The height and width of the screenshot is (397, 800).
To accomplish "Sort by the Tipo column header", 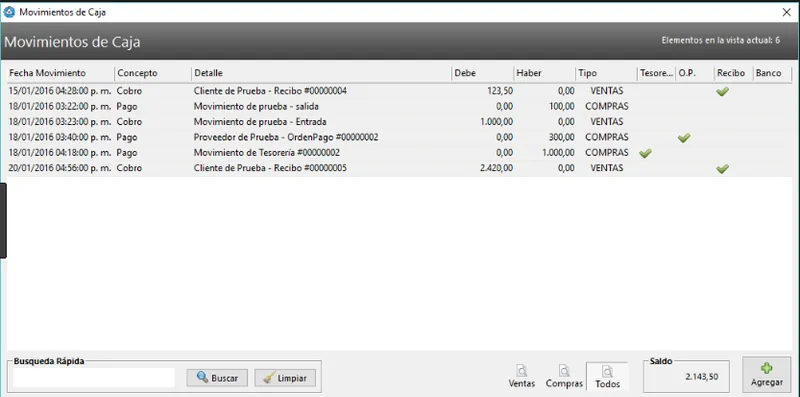I will pyautogui.click(x=606, y=73).
